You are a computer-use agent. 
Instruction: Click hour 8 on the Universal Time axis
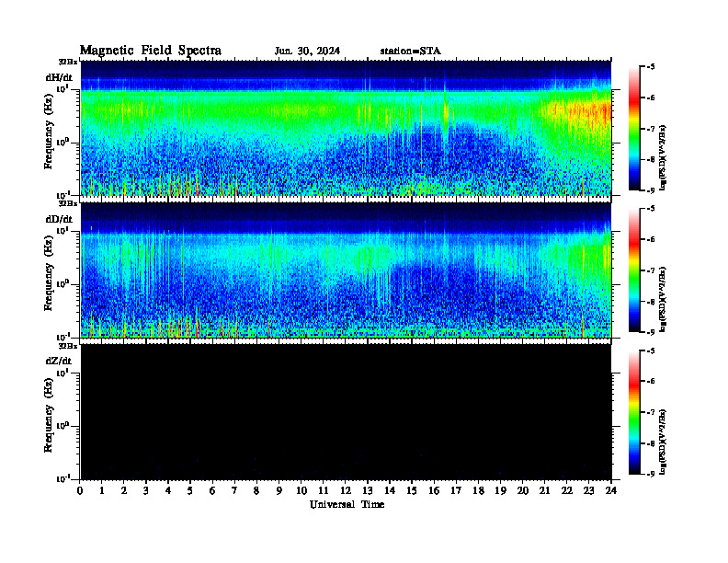coord(256,491)
